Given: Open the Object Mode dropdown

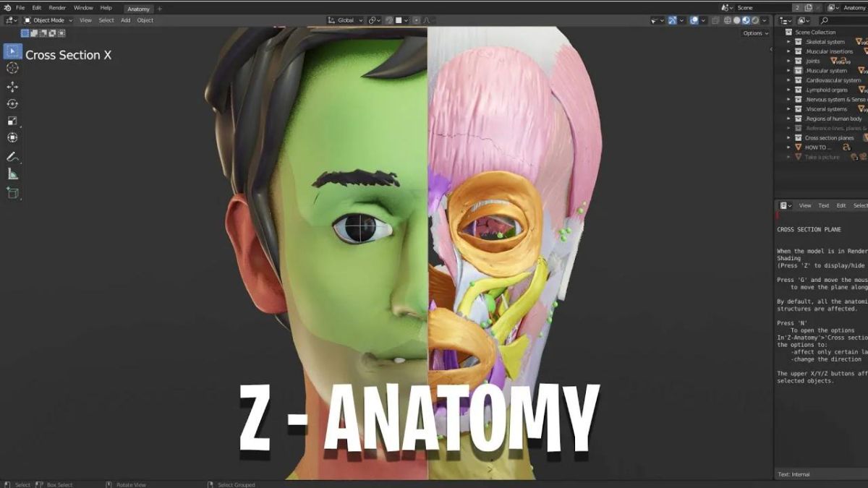Looking at the screenshot, I should pyautogui.click(x=48, y=20).
